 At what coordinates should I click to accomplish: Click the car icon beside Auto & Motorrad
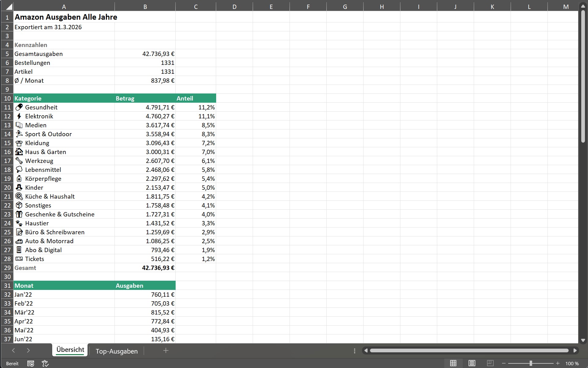click(19, 241)
